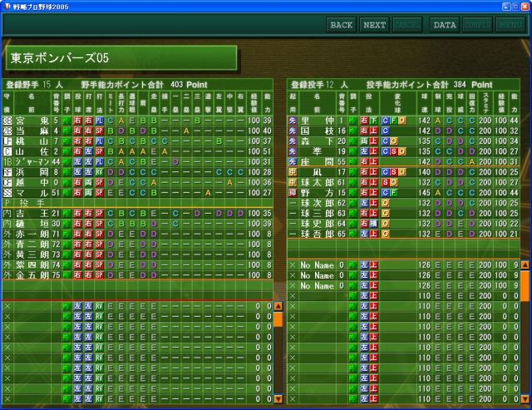Image resolution: width=532 pixels, height=410 pixels.
Task: Click the fielder list orange scroll thumb
Action: coord(278,319)
